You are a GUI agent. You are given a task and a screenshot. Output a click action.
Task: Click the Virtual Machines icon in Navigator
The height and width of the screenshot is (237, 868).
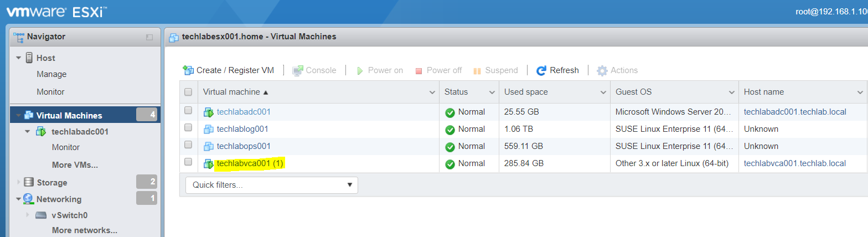click(29, 115)
